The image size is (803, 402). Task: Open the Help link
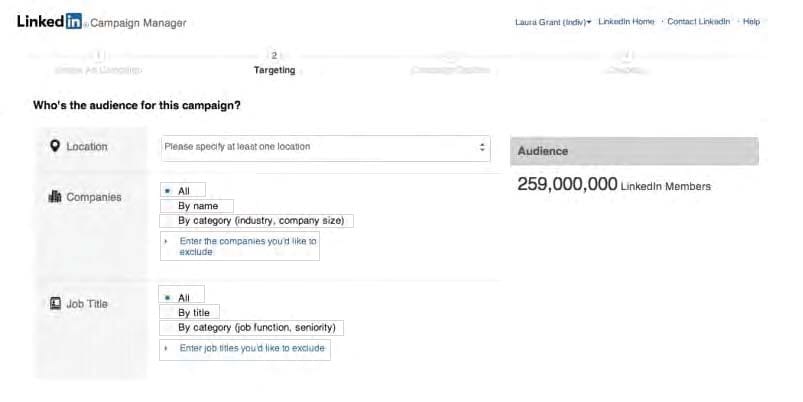[751, 22]
